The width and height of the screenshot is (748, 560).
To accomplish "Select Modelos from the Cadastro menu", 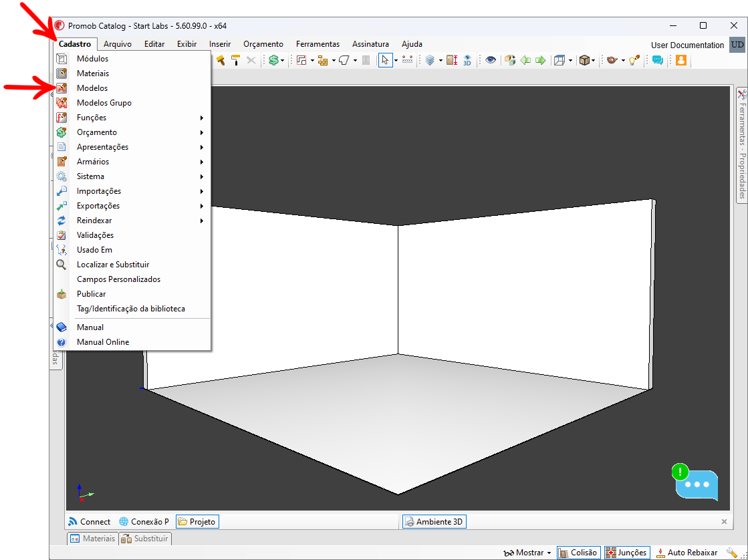I will pyautogui.click(x=92, y=88).
